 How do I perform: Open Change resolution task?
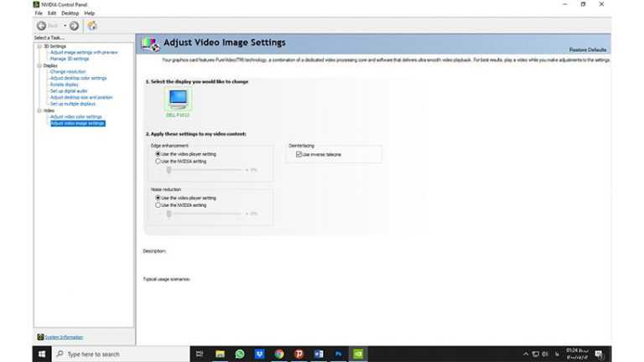point(68,71)
